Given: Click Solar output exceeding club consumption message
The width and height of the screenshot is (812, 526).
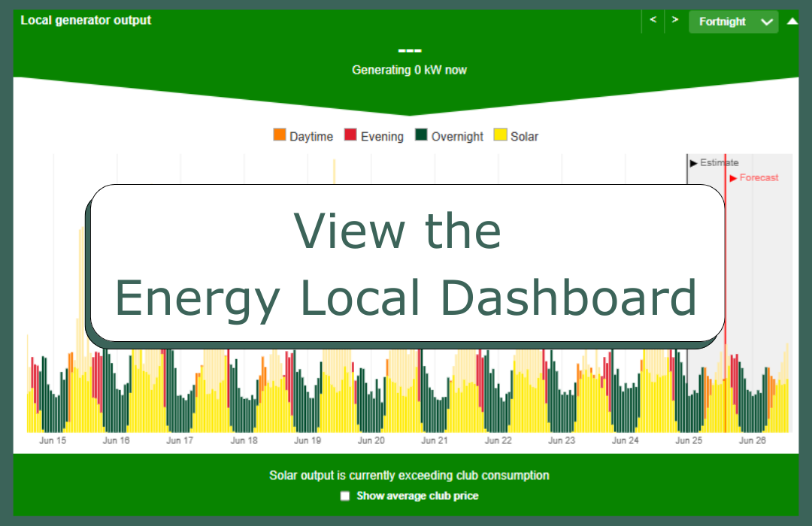Looking at the screenshot, I should (409, 476).
